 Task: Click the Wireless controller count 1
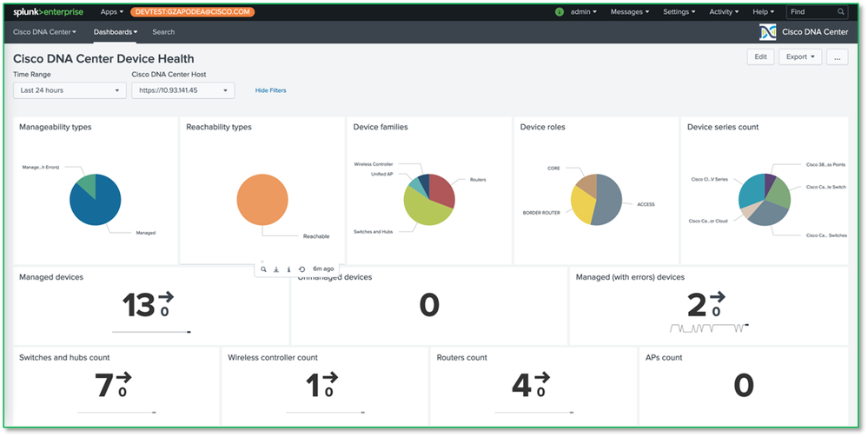314,386
